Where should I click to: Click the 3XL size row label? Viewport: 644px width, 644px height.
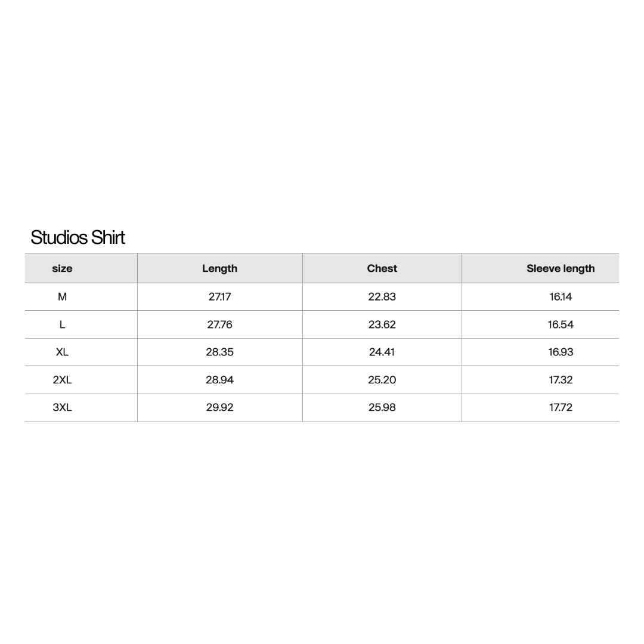(62, 407)
